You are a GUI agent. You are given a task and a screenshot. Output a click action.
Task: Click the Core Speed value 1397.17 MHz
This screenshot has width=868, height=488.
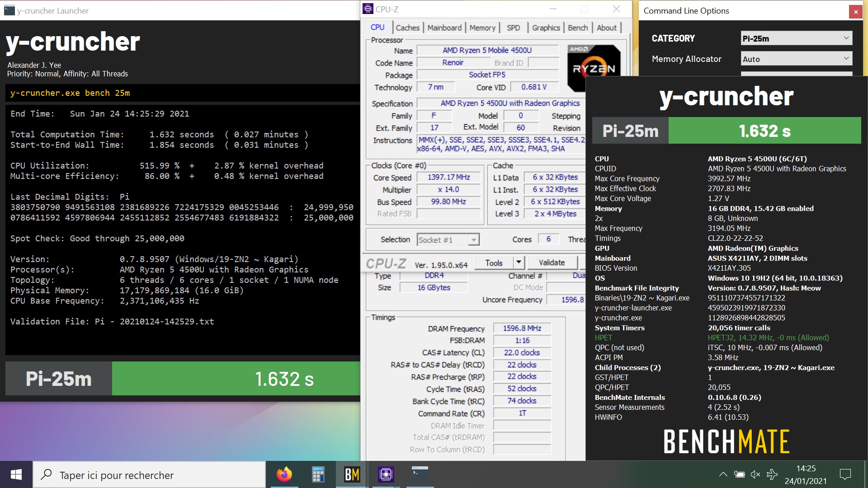448,178
